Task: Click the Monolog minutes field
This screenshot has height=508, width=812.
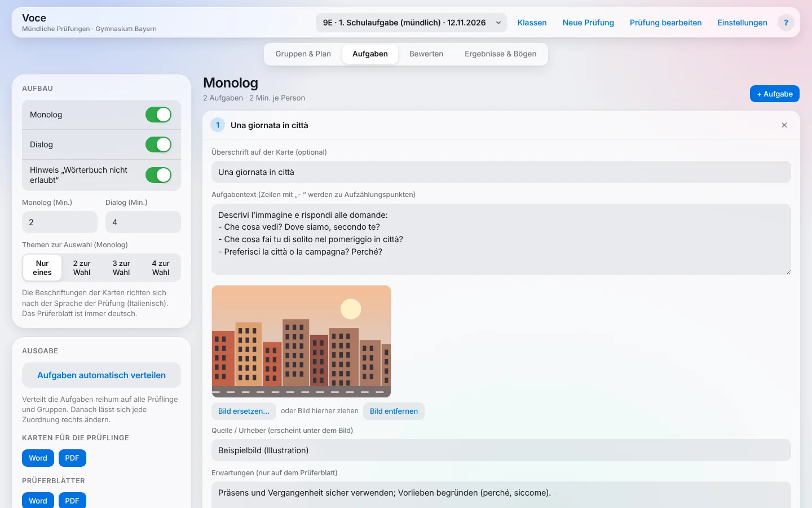Action: pos(60,222)
